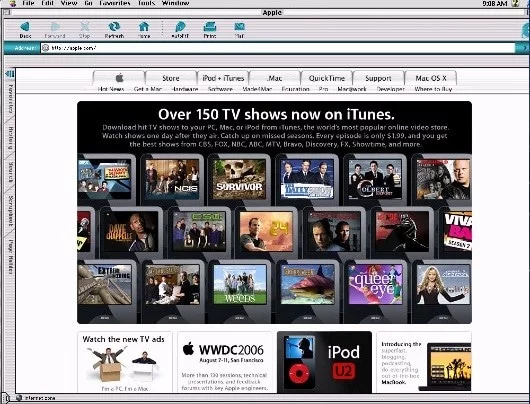Image resolution: width=530 pixels, height=404 pixels.
Task: Open the File menu
Action: [x=28, y=3]
